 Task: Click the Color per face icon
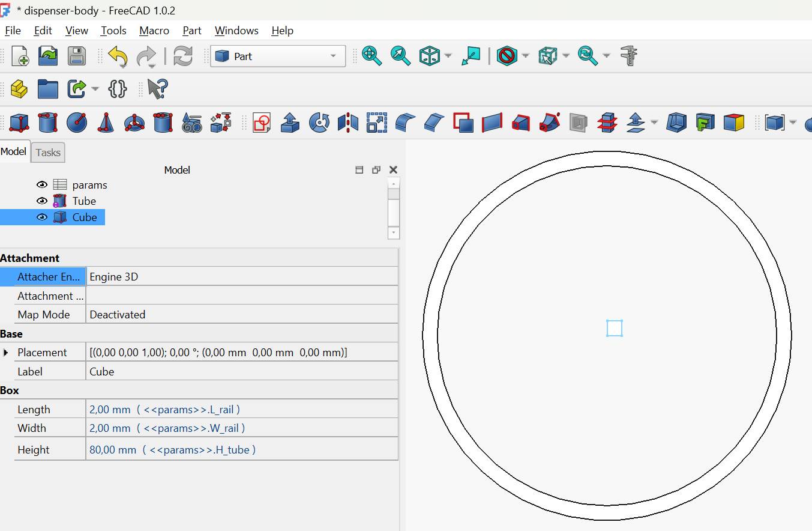pyautogui.click(x=734, y=123)
